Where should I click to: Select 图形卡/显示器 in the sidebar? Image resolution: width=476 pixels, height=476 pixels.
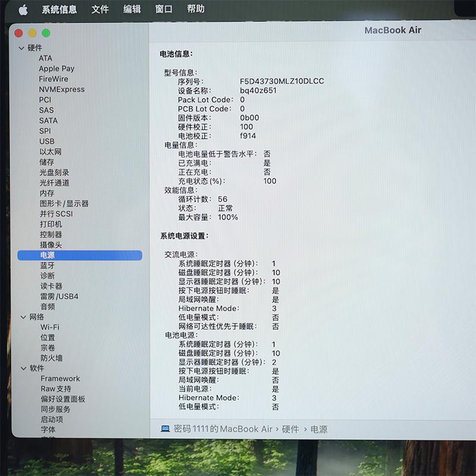click(64, 203)
